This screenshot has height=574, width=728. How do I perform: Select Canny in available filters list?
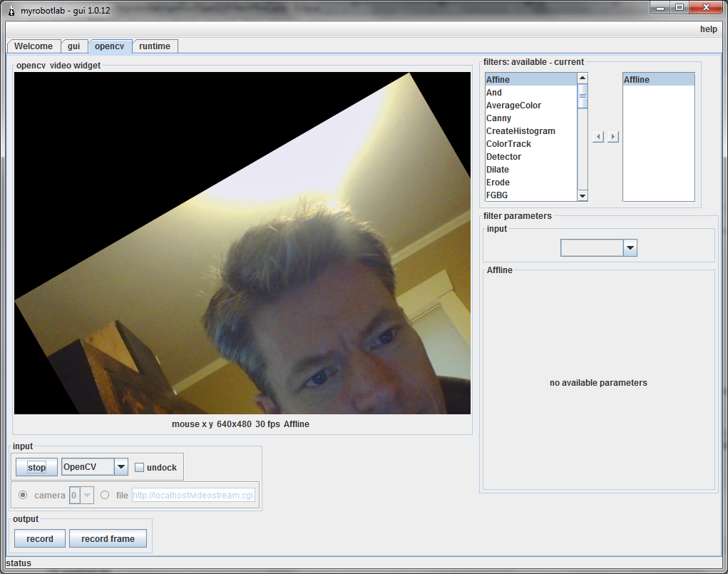pyautogui.click(x=499, y=118)
